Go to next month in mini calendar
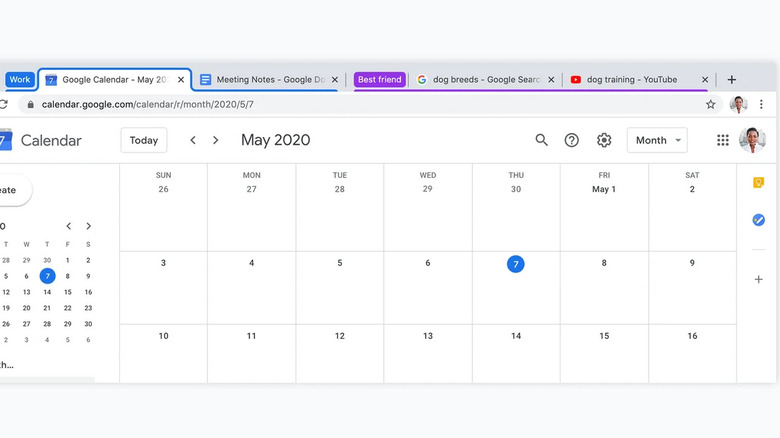Screen dimensions: 780x438 (89, 226)
